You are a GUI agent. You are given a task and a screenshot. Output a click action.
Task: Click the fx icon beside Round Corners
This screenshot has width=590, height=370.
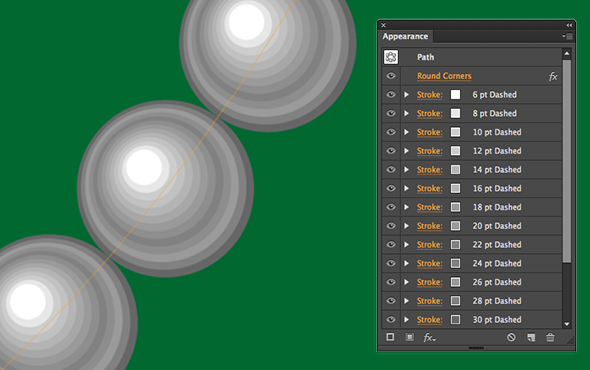pyautogui.click(x=553, y=76)
